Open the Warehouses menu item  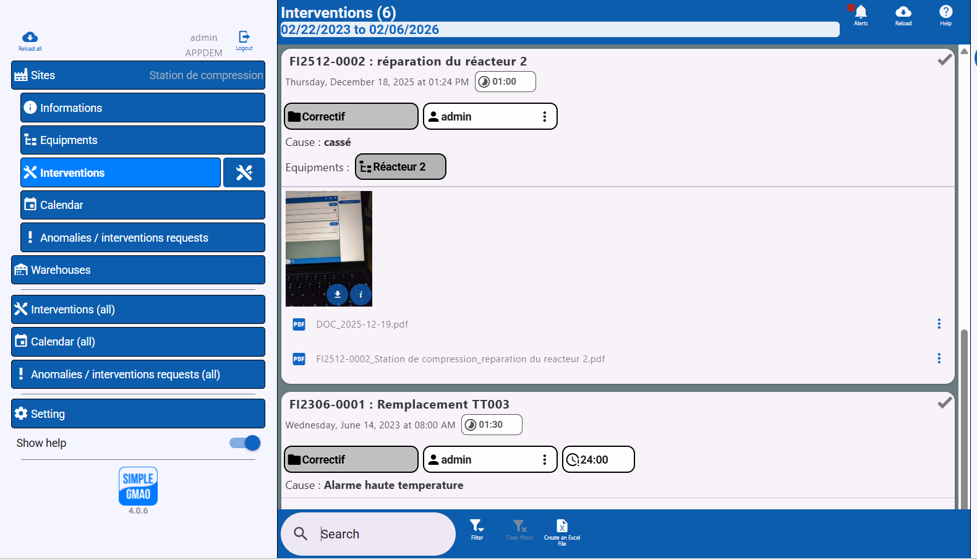pos(139,270)
